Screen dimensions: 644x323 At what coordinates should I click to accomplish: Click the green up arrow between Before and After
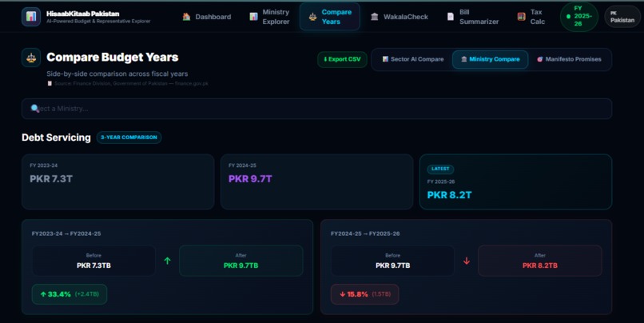[x=167, y=261]
